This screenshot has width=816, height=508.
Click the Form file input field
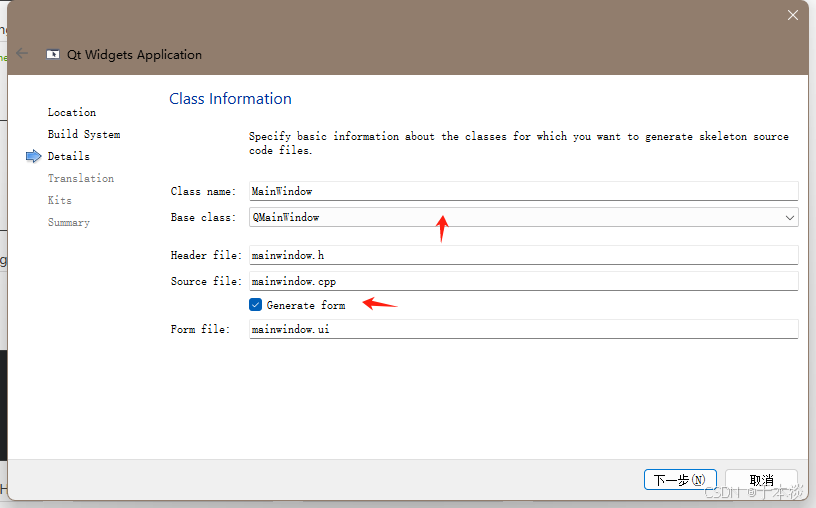point(524,329)
